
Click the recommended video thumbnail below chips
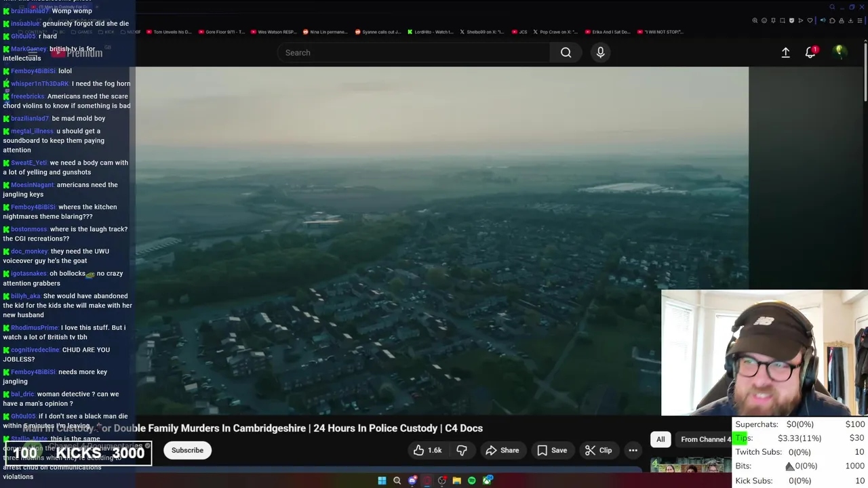coord(690,464)
